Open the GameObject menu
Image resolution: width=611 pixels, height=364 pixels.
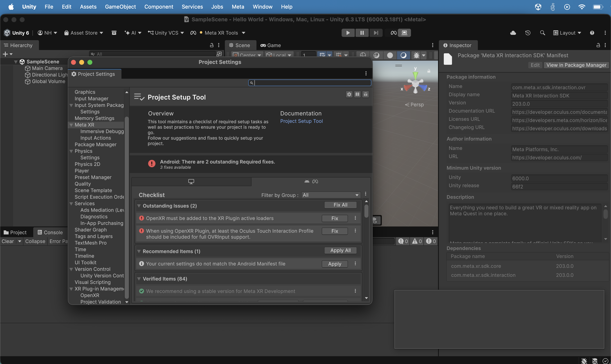(x=120, y=7)
